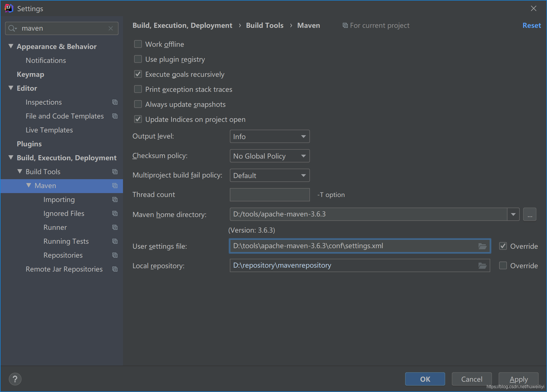The image size is (547, 392).
Task: Open the Output level dropdown
Action: pyautogui.click(x=270, y=137)
